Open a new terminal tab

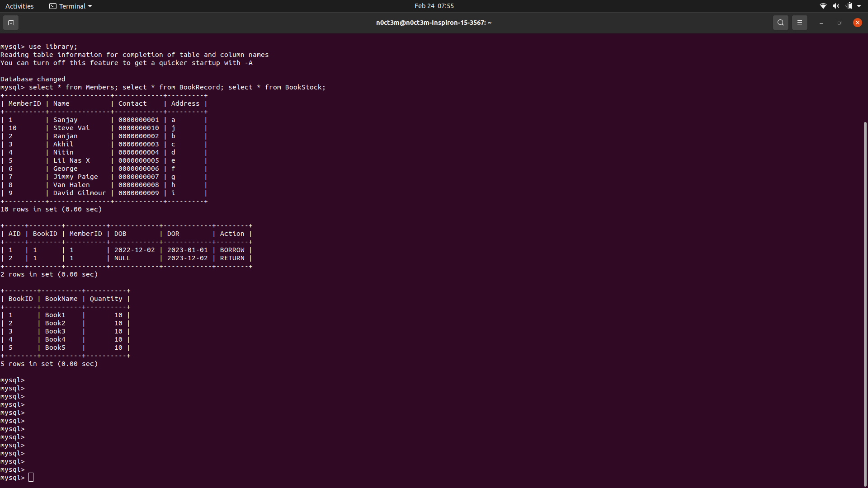(11, 23)
